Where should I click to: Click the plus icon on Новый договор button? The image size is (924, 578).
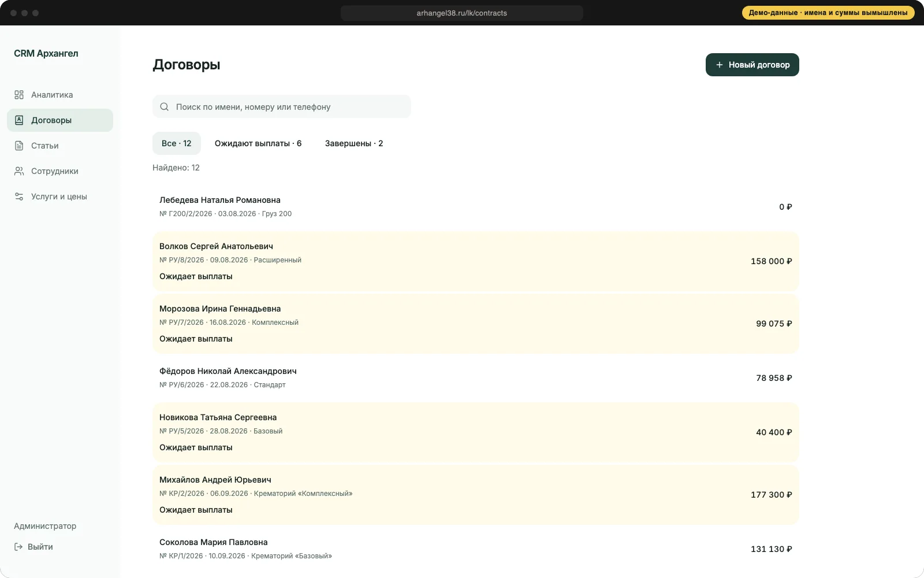[720, 65]
